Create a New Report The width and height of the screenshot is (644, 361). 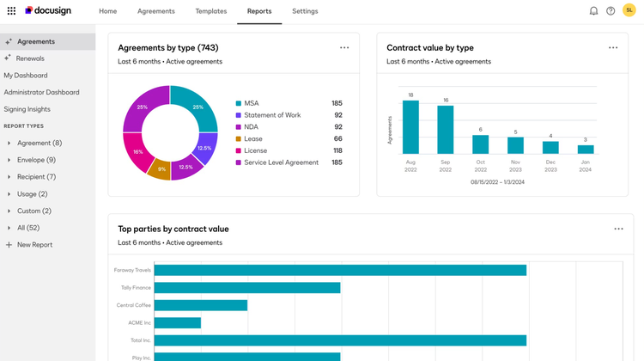pos(34,245)
